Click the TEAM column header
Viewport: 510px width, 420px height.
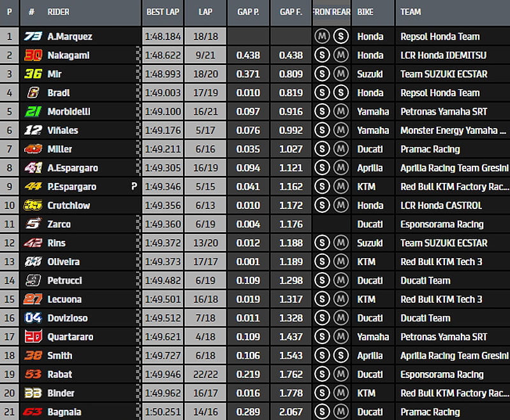pos(411,11)
